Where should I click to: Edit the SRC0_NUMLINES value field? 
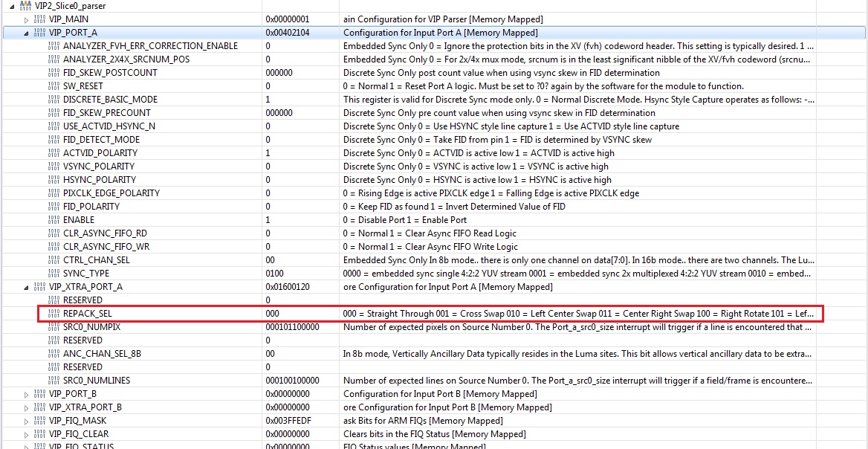[301, 381]
